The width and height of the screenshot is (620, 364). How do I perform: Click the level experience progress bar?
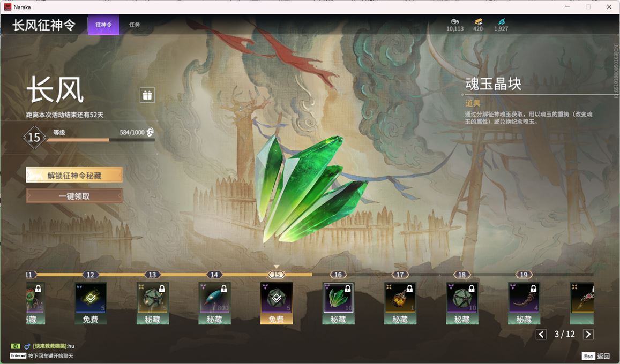click(101, 140)
